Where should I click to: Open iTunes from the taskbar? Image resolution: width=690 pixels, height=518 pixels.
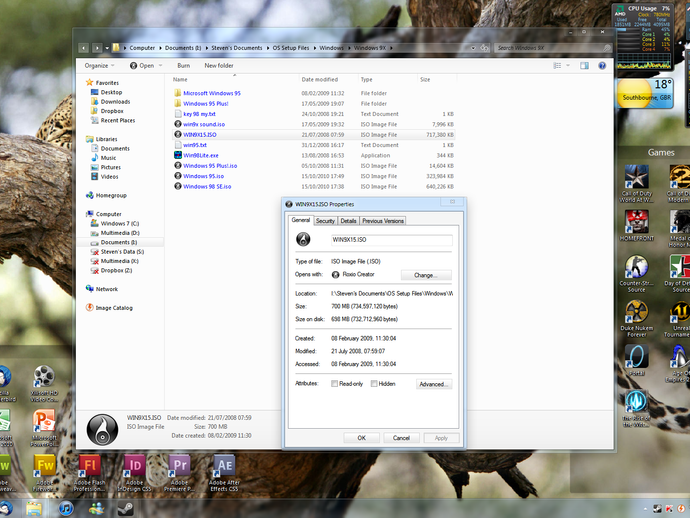66,508
